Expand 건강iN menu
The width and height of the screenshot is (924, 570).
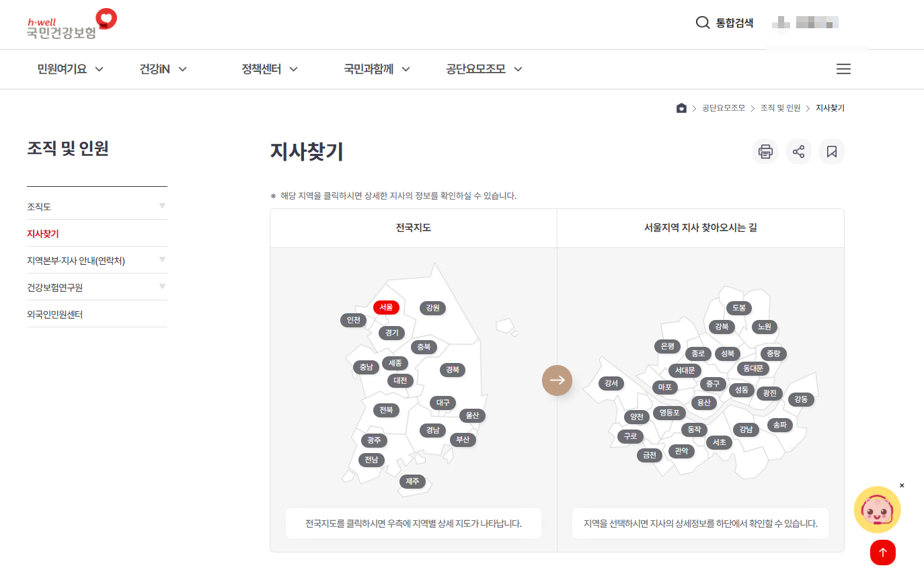163,69
